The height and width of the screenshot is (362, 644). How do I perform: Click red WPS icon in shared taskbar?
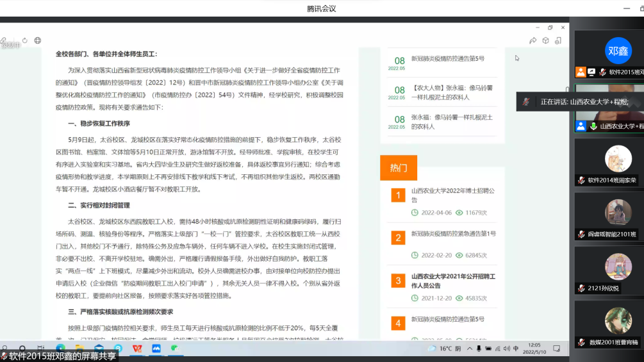(137, 349)
